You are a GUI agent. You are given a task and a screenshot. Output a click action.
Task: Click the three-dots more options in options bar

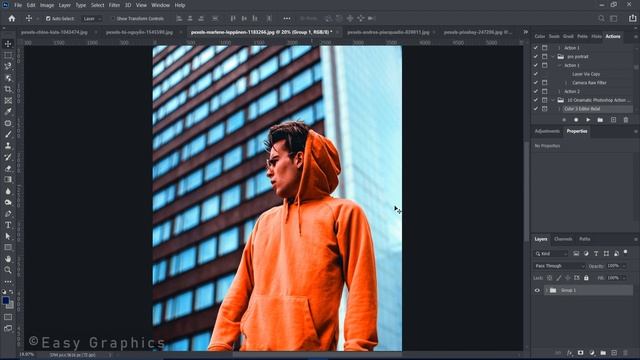(287, 18)
